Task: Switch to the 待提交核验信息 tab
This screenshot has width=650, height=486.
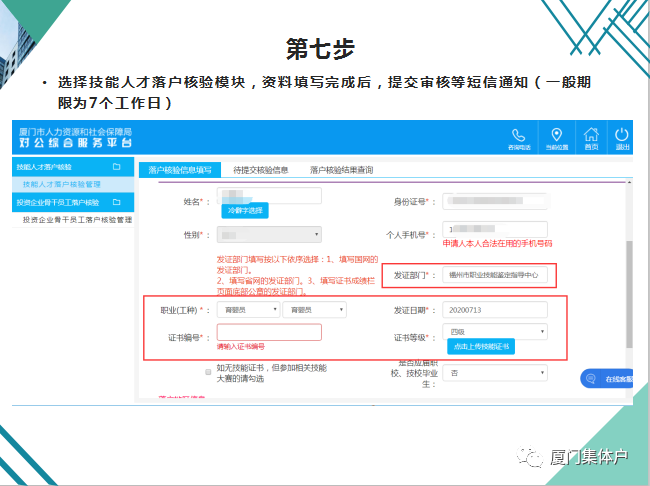Action: (260, 170)
